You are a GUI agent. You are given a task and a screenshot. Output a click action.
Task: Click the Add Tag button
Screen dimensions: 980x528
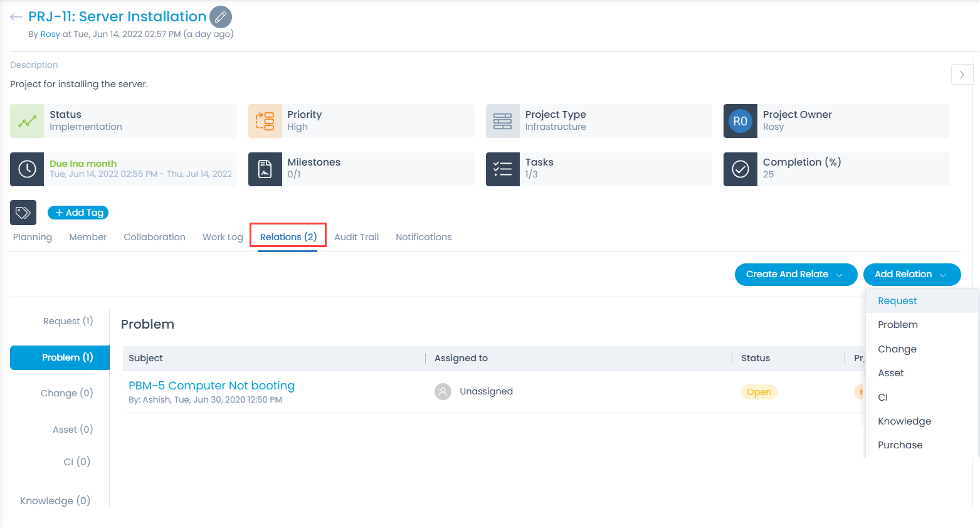pyautogui.click(x=78, y=213)
